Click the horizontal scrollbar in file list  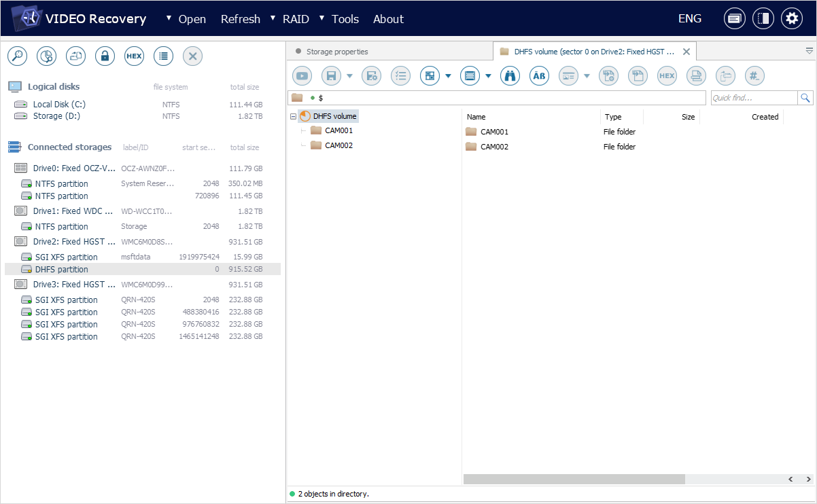coord(574,479)
